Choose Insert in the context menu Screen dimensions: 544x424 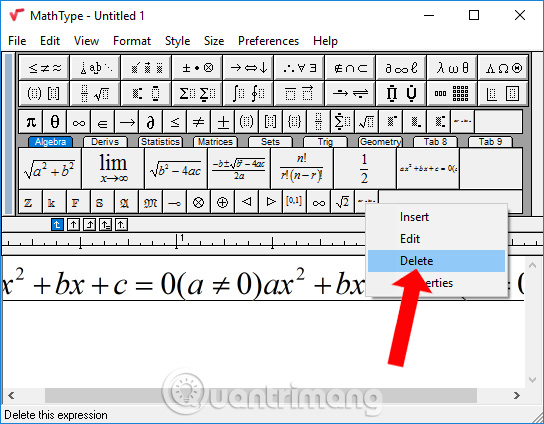tap(436, 217)
